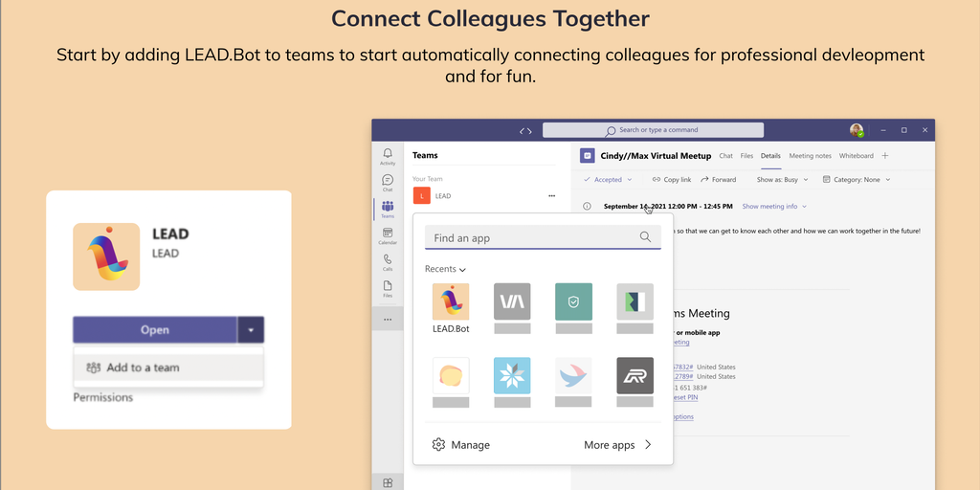Viewport: 980px width, 490px height.
Task: Open the Activity feed in the sidebar
Action: (x=388, y=156)
